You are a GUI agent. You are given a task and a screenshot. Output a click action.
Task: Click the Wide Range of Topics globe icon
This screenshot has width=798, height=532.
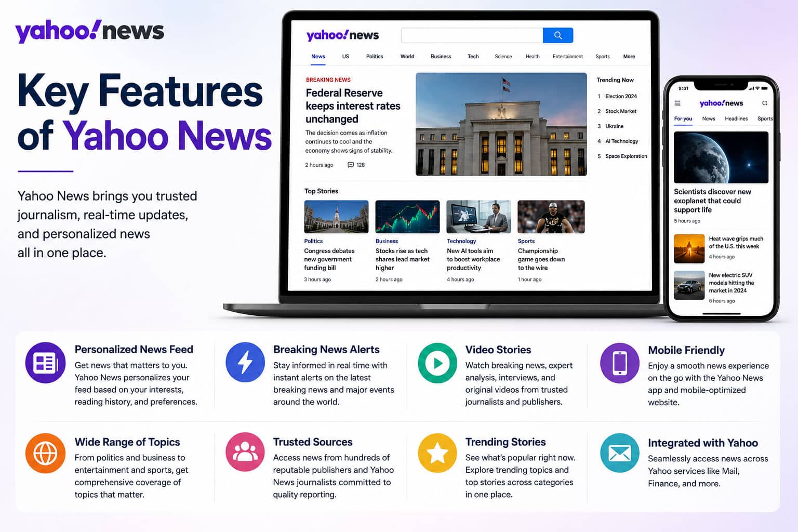pos(45,453)
